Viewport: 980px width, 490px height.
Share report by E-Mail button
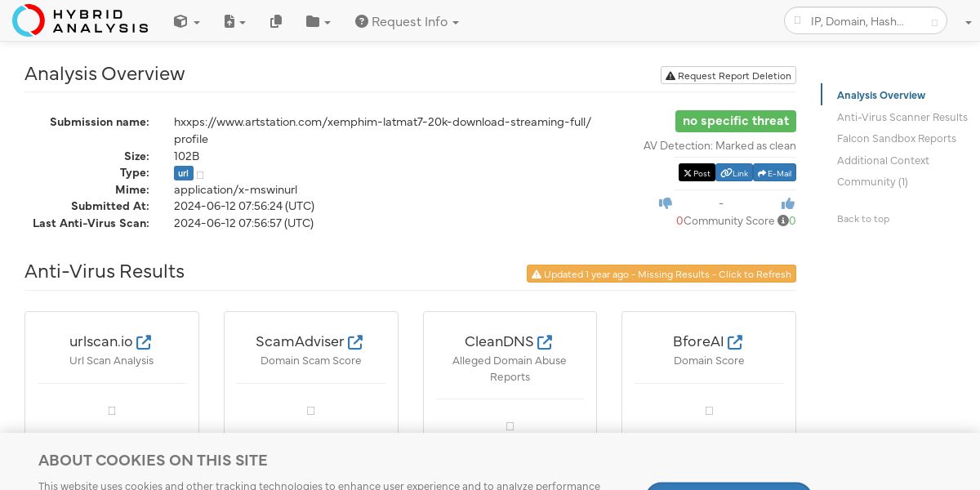(x=775, y=173)
